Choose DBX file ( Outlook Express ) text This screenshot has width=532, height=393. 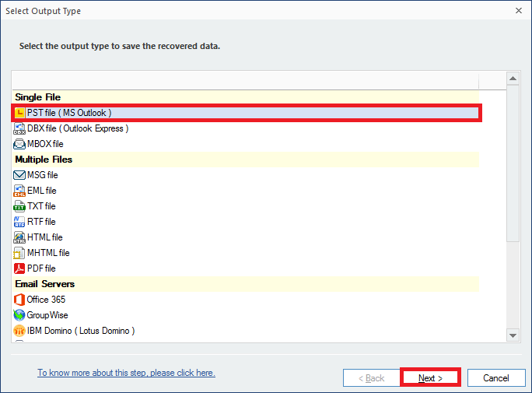[x=78, y=128]
